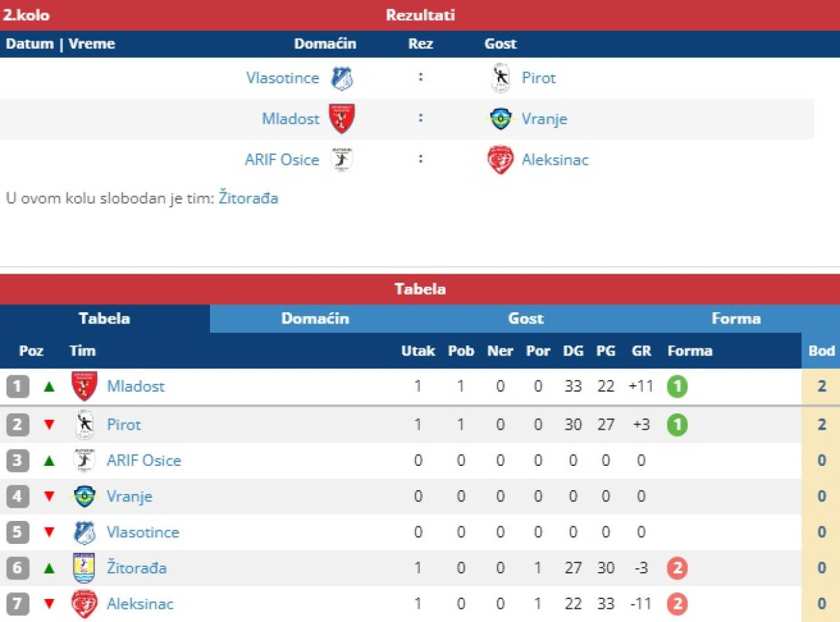Open ARIF Osice link in standings table

click(x=144, y=461)
